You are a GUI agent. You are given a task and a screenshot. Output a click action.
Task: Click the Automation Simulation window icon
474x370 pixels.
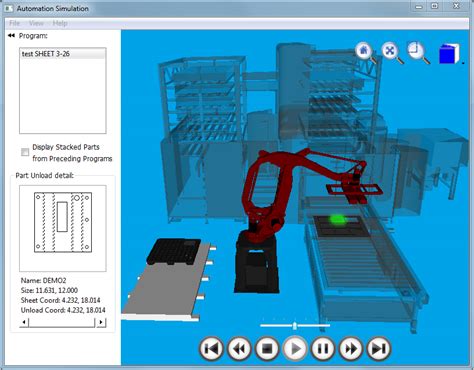[x=8, y=8]
